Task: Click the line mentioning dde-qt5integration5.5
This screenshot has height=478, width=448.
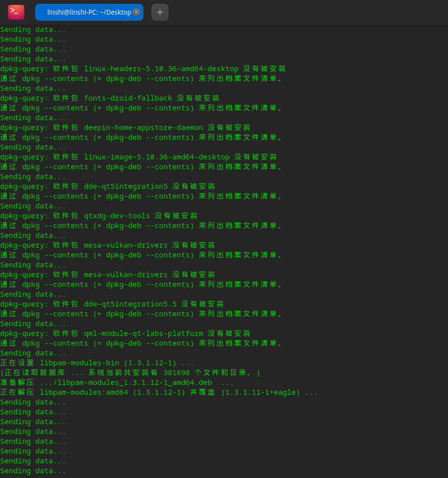Action: click(x=112, y=304)
